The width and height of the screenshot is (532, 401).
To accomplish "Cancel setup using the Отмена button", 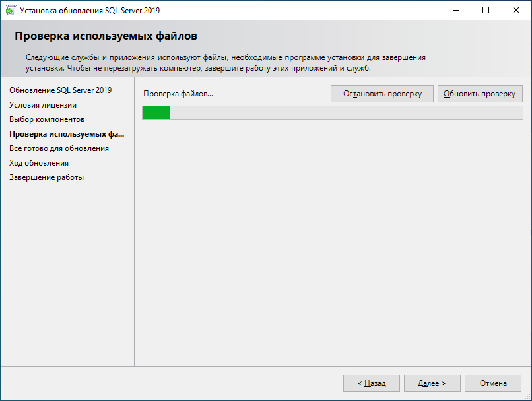I will tap(493, 383).
